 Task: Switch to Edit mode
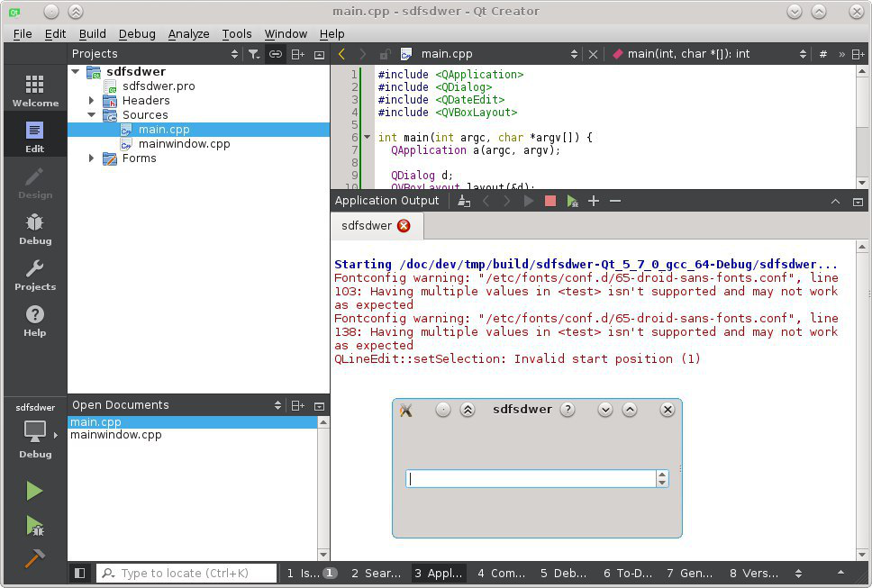click(34, 136)
